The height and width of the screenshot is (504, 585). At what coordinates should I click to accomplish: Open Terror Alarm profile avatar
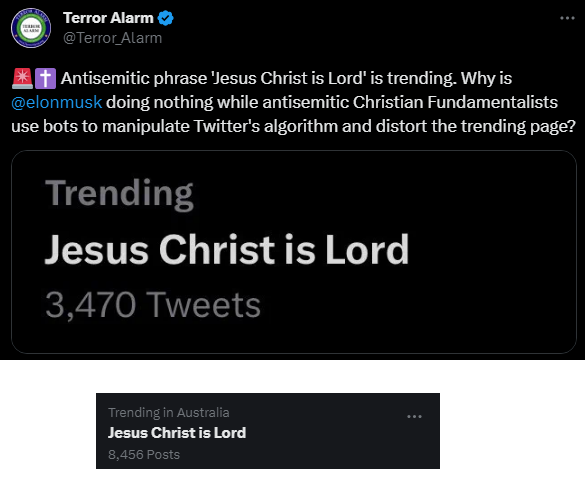31,28
